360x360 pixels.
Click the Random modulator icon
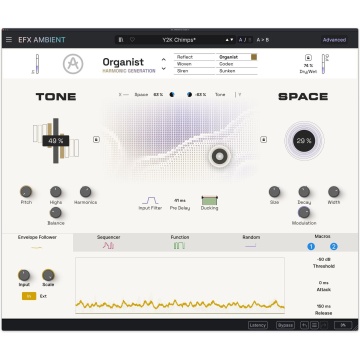click(x=251, y=246)
